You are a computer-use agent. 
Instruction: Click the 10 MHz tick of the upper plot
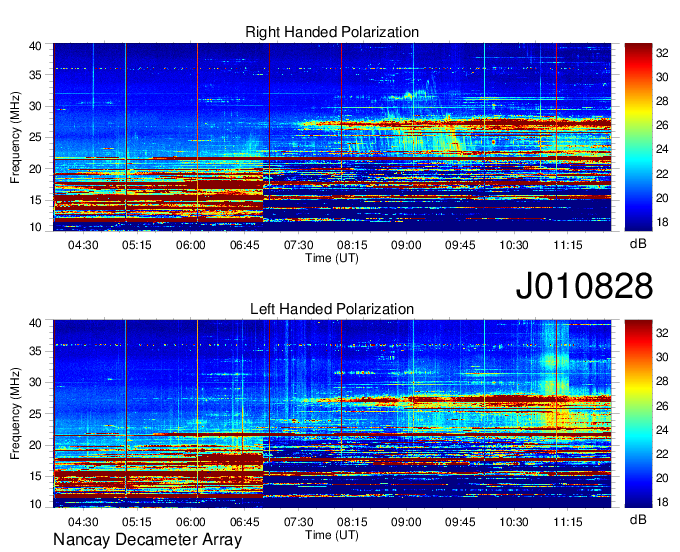(35, 227)
